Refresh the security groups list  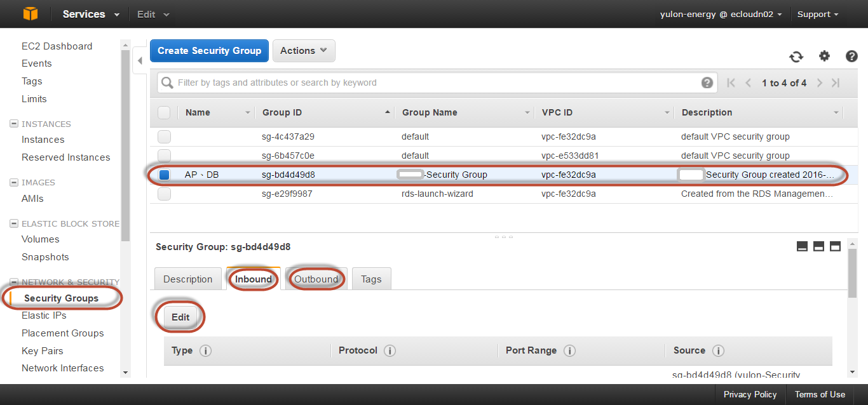coord(796,56)
